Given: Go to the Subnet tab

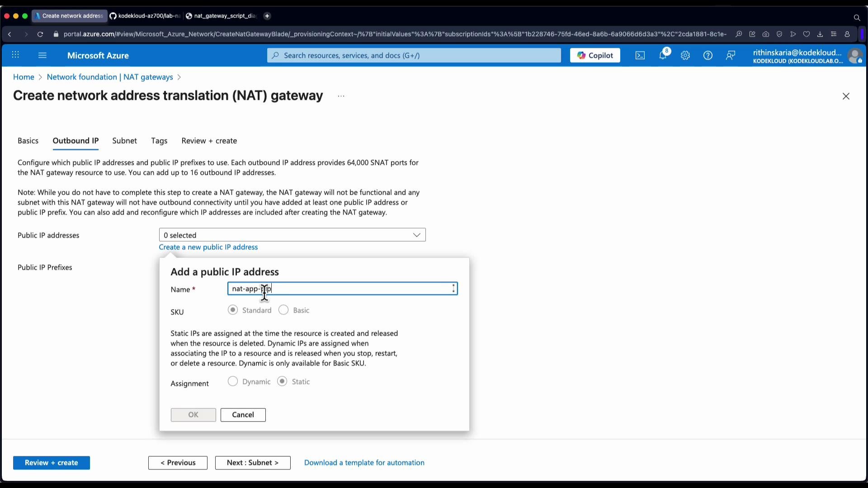Looking at the screenshot, I should coord(125,141).
